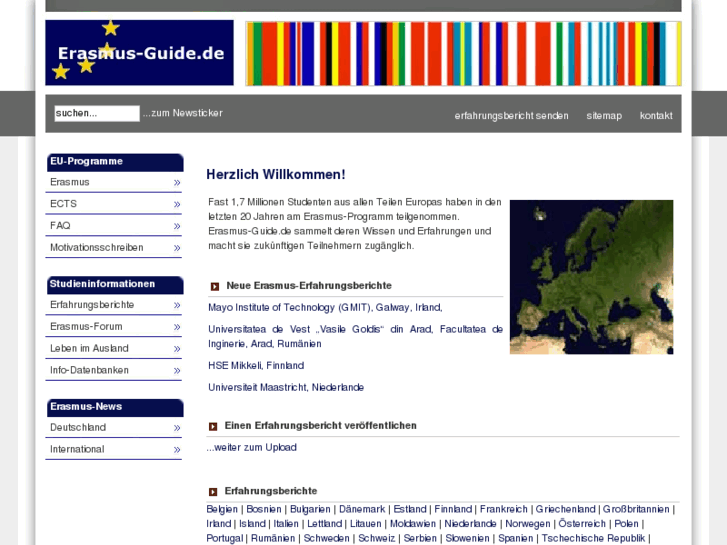Click the arrow icon beside Deutschland
Image resolution: width=727 pixels, height=545 pixels.
pyautogui.click(x=177, y=428)
